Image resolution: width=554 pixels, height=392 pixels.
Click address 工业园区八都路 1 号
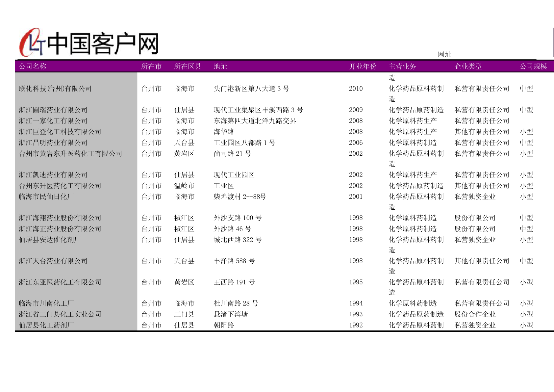click(x=244, y=143)
